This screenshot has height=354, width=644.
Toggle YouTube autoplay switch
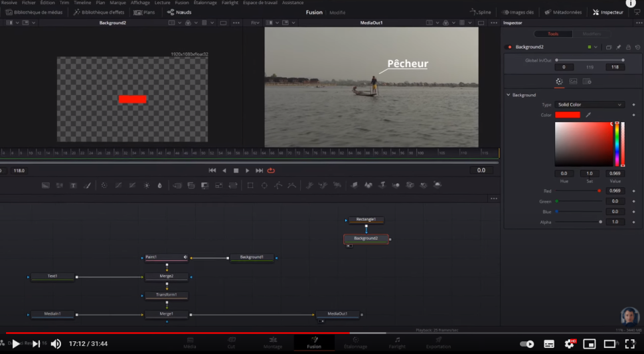526,344
